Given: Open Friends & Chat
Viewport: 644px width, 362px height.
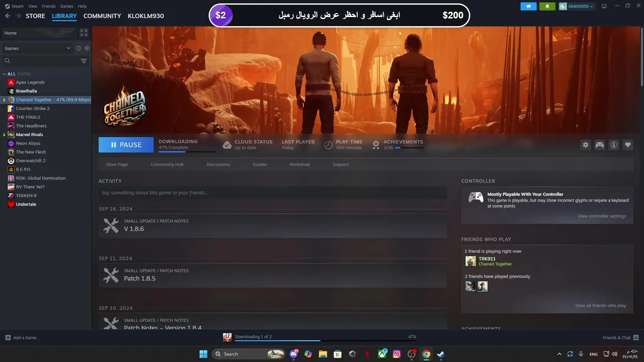Looking at the screenshot, I should tap(621, 338).
